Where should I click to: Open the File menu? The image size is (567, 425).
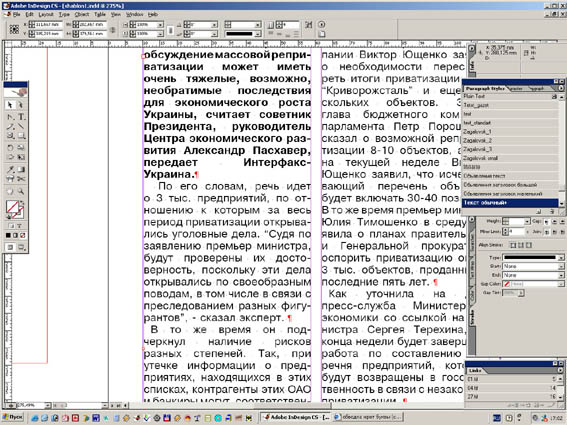17,14
